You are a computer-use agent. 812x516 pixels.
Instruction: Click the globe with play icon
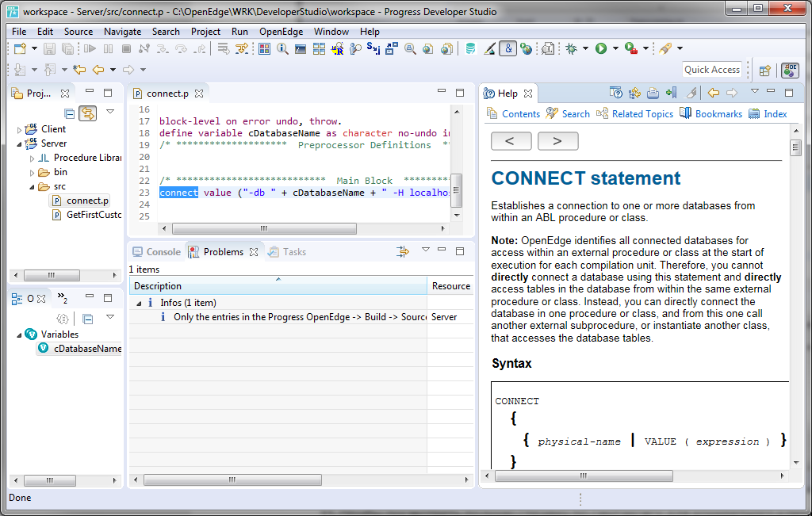[527, 48]
